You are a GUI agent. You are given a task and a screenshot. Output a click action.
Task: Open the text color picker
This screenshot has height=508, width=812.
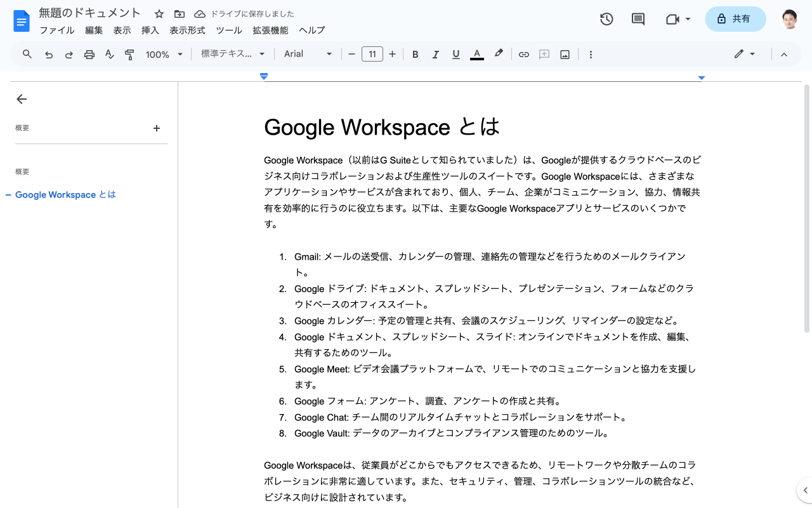pos(477,55)
